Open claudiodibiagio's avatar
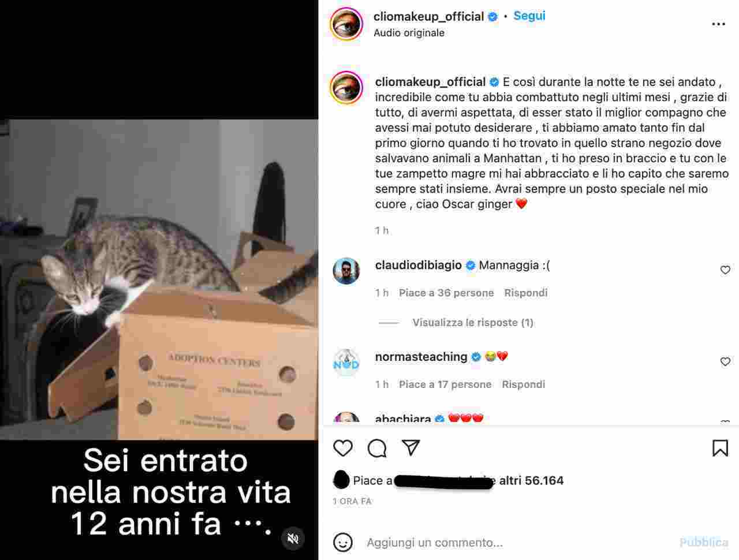 tap(346, 271)
